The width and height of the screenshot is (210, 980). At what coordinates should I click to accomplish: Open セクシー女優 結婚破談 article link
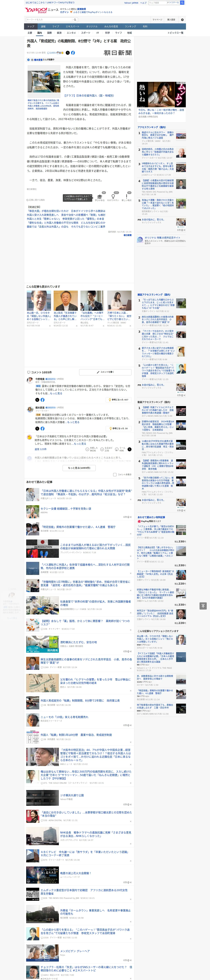pyautogui.click(x=66, y=509)
